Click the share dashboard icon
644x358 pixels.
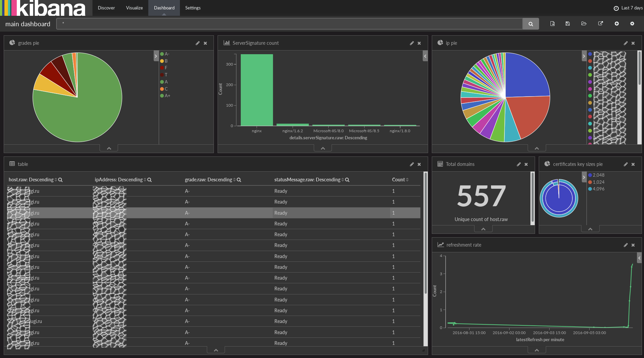(601, 24)
